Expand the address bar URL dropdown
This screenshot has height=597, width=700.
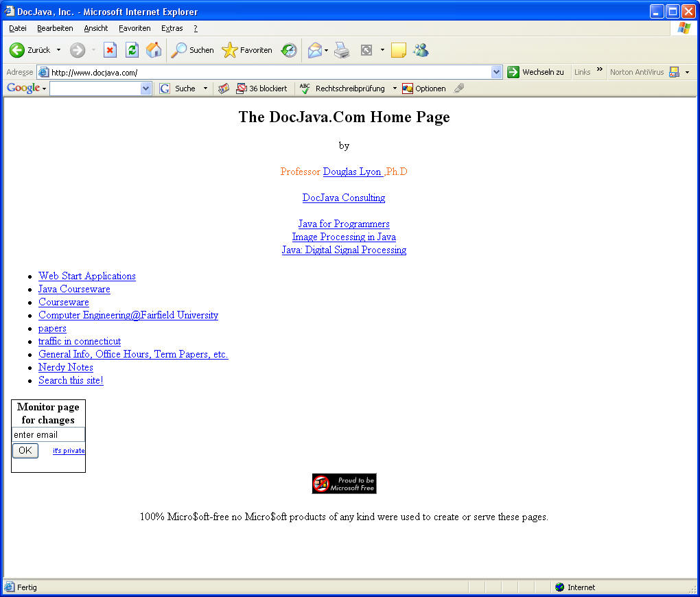pyautogui.click(x=497, y=72)
